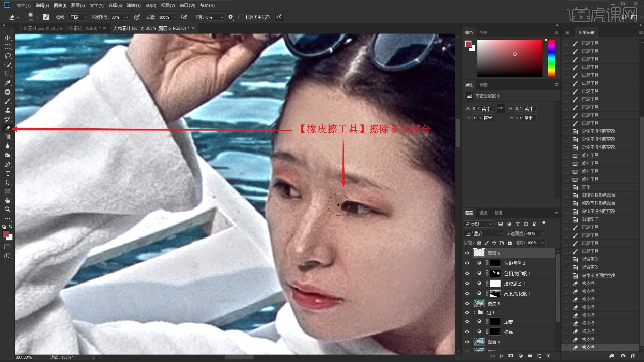This screenshot has height=362, width=644.
Task: Expand the 组 1 layer group
Action: (x=474, y=313)
